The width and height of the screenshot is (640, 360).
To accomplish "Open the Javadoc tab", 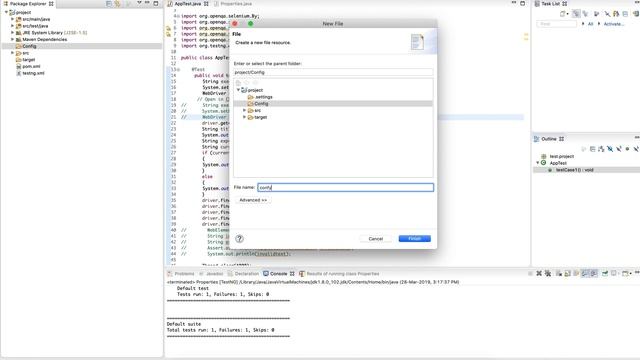I will 211,273.
